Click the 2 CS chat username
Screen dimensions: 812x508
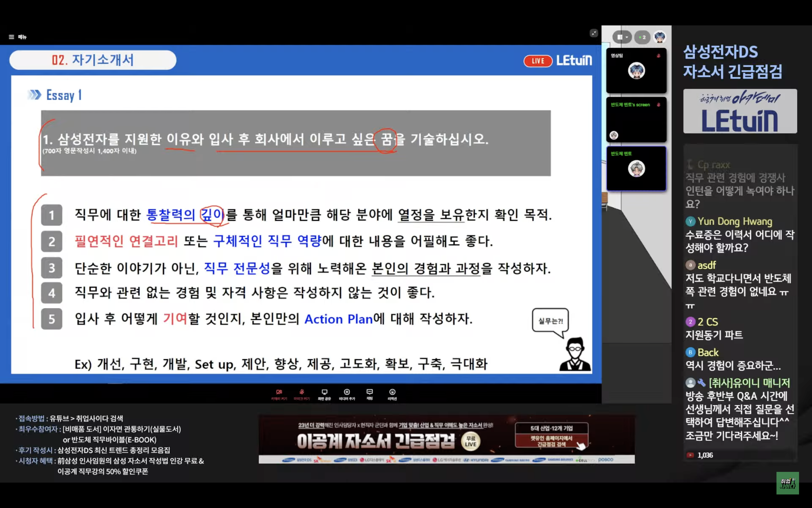point(708,322)
